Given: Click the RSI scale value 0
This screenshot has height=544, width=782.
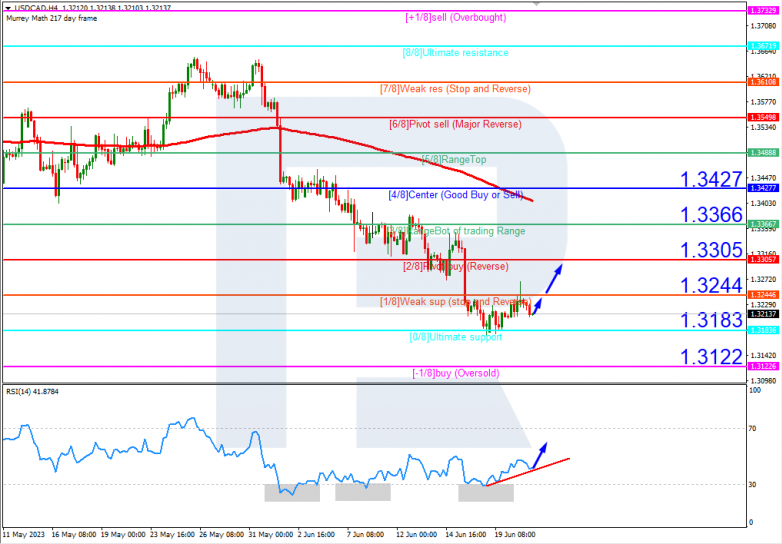Looking at the screenshot, I should tap(752, 523).
